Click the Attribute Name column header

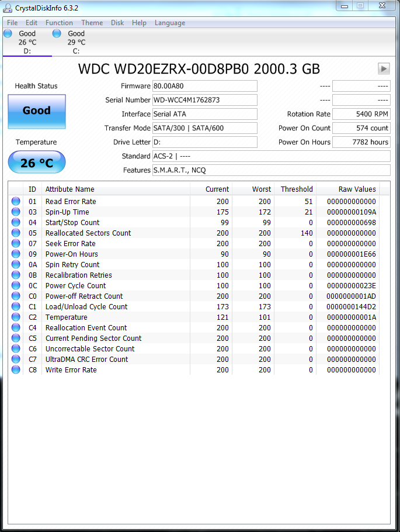tap(116, 189)
